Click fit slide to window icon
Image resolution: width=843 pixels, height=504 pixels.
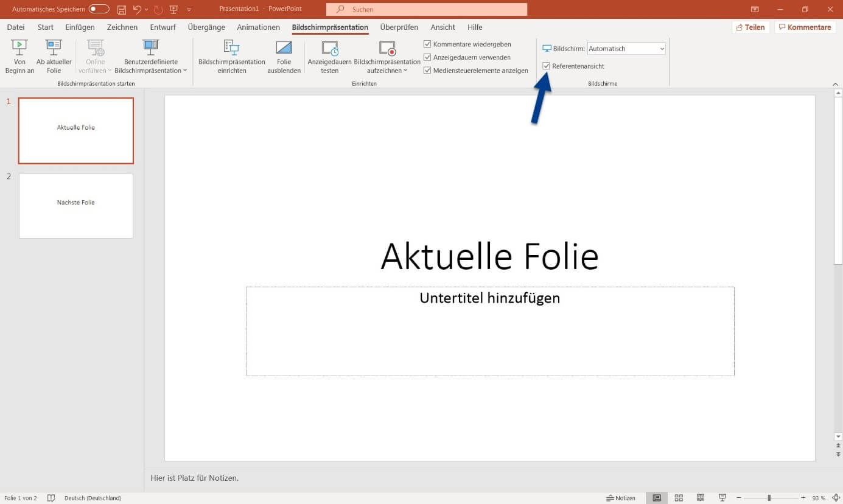835,498
